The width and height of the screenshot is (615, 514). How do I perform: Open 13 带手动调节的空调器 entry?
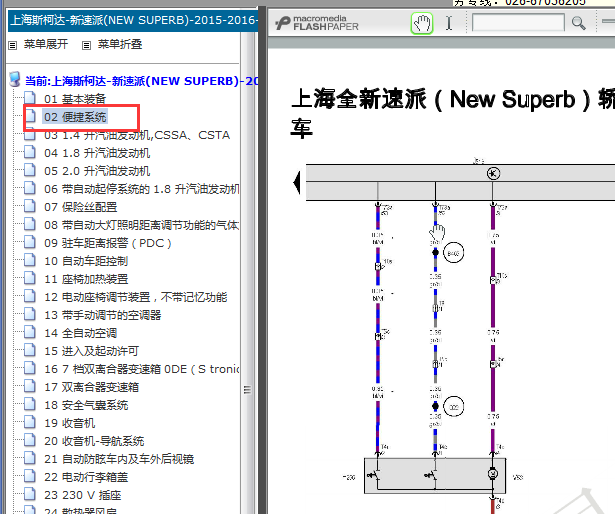(x=102, y=315)
